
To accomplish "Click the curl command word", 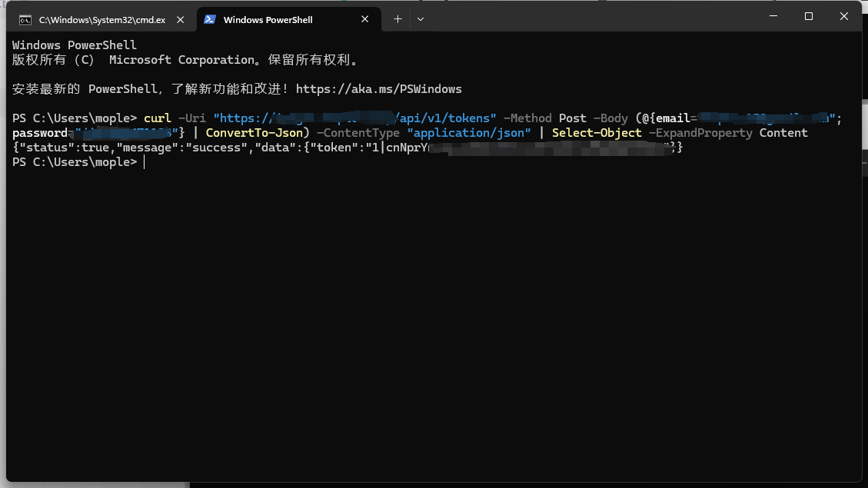I will click(x=158, y=118).
